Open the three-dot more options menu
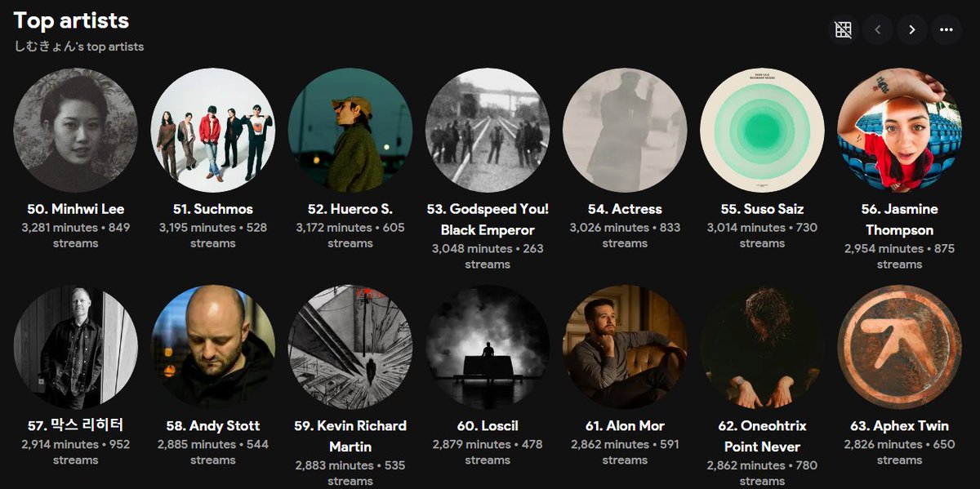 point(947,30)
